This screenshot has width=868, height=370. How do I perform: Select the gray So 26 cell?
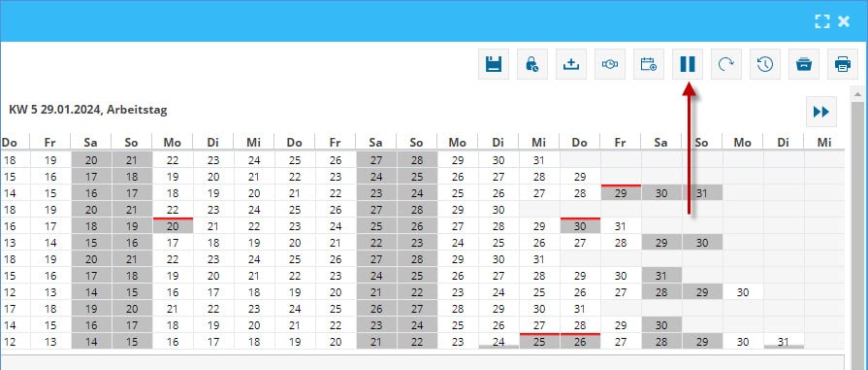[416, 226]
